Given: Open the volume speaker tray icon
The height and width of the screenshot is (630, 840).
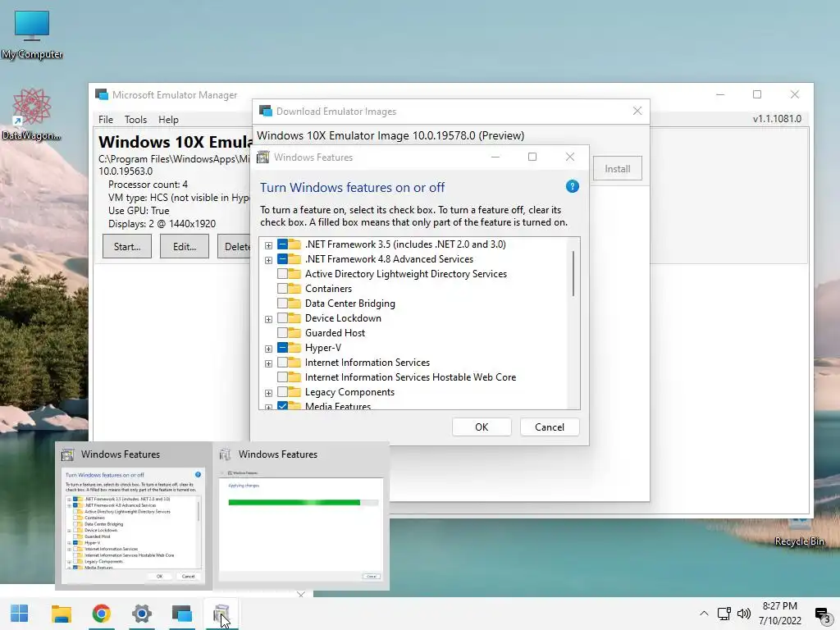Looking at the screenshot, I should click(x=743, y=614).
